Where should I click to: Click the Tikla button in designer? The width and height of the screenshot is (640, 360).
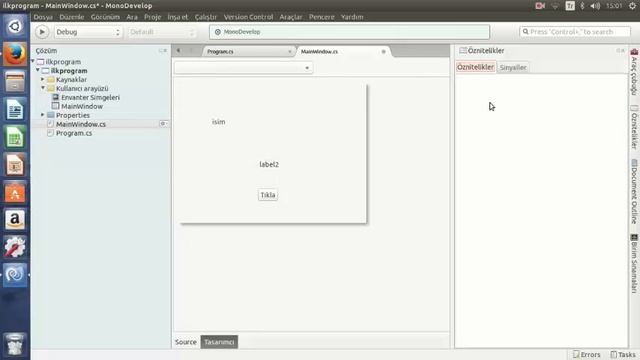(268, 195)
